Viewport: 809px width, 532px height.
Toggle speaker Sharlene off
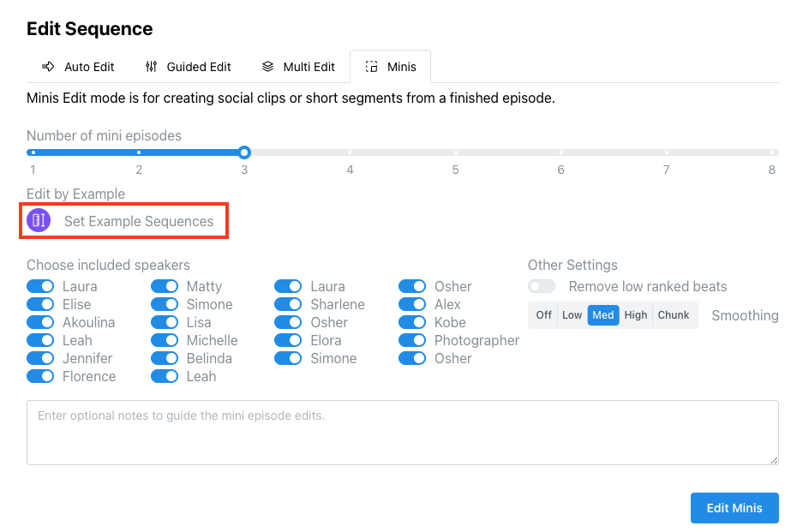288,304
